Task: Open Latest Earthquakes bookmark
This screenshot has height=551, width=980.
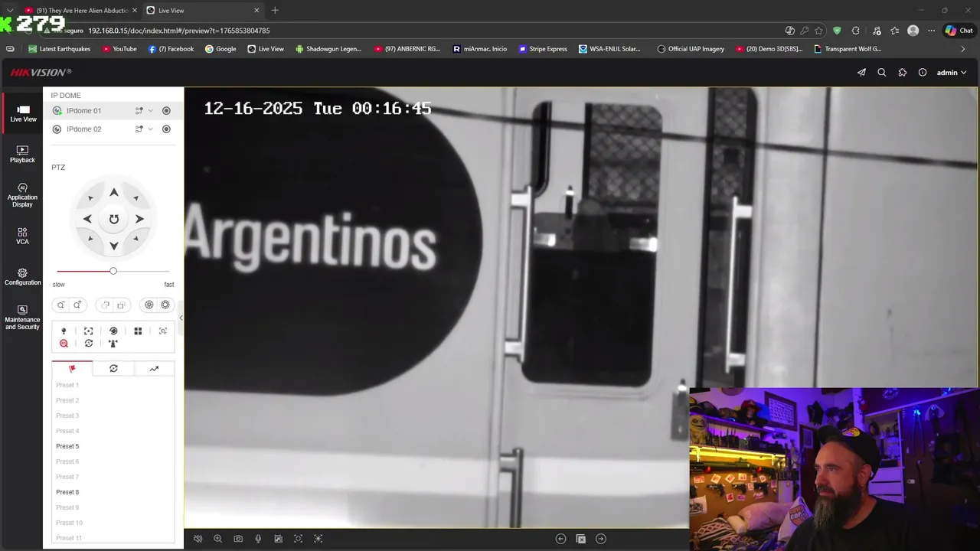Action: tap(59, 49)
